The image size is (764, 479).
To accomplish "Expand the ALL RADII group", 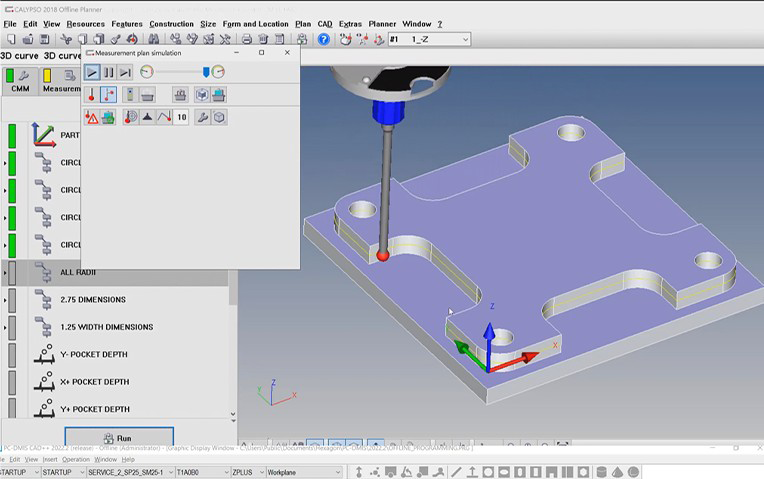I will pyautogui.click(x=4, y=272).
